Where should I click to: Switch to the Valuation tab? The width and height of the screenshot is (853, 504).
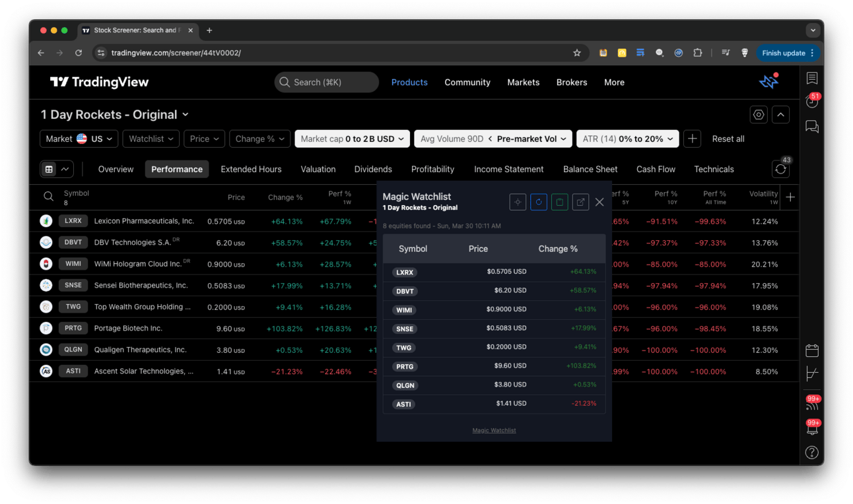[318, 169]
